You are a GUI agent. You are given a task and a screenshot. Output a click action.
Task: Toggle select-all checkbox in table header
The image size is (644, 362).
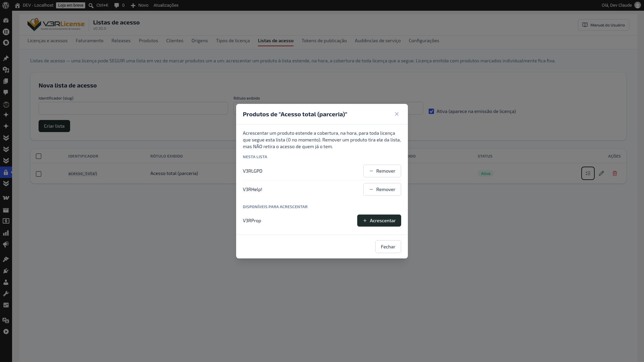pos(39,156)
